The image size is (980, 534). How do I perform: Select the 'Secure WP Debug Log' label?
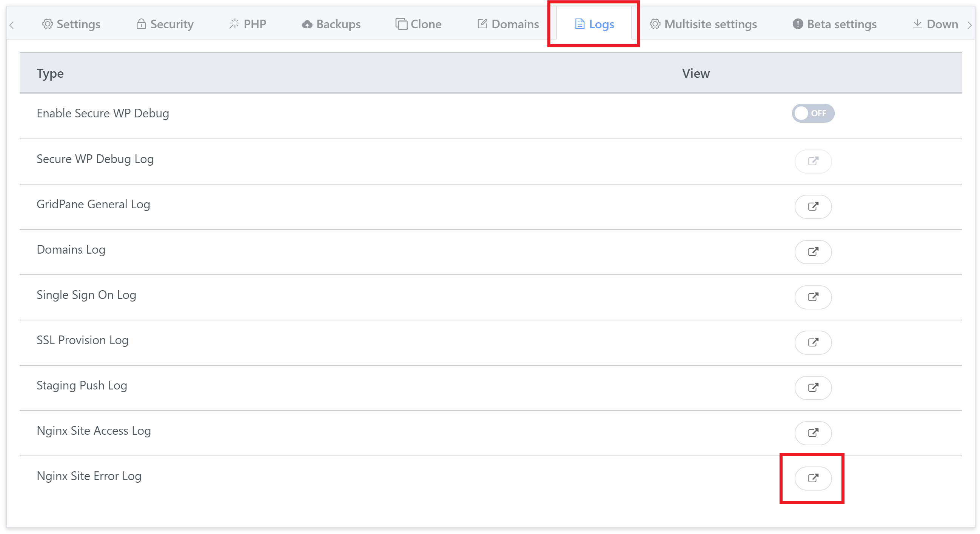point(95,159)
